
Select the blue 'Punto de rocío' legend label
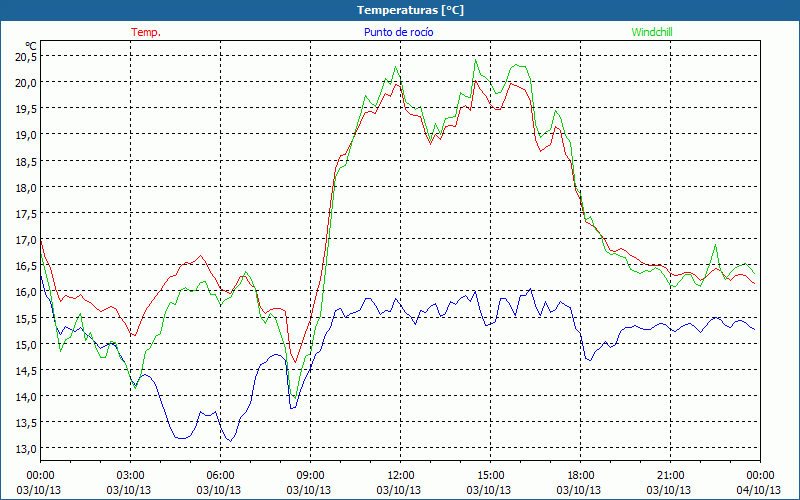click(398, 32)
